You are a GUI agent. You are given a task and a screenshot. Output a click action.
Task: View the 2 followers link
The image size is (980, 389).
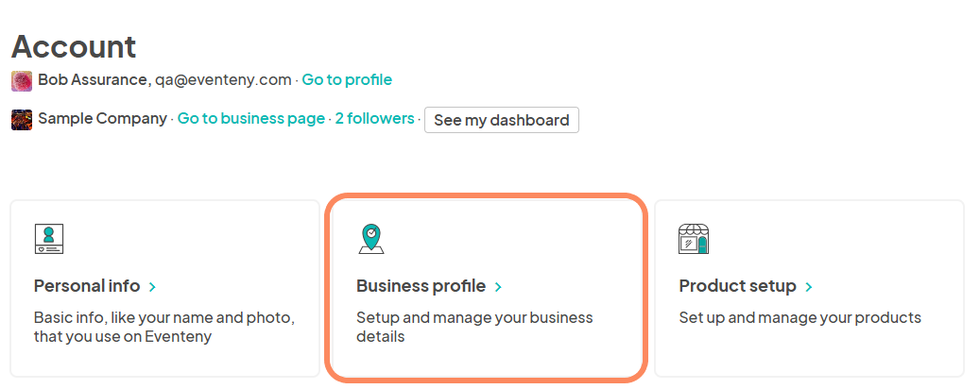[374, 119]
